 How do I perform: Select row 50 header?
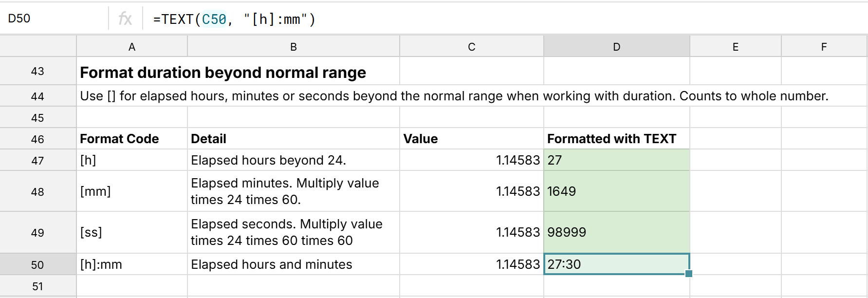[x=37, y=265]
